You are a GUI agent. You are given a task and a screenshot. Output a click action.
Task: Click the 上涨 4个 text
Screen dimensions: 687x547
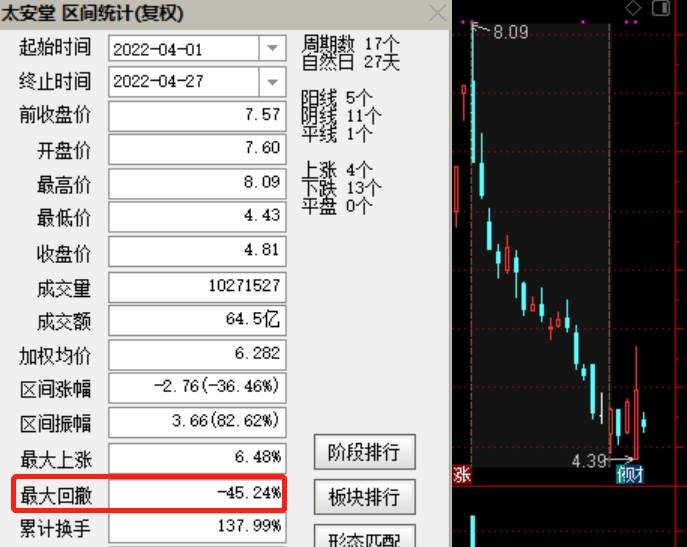(337, 170)
